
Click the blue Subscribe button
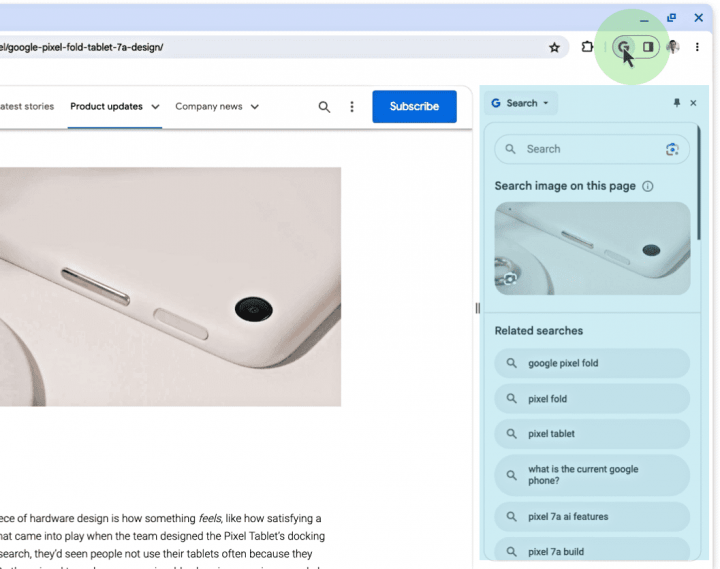pyautogui.click(x=414, y=107)
